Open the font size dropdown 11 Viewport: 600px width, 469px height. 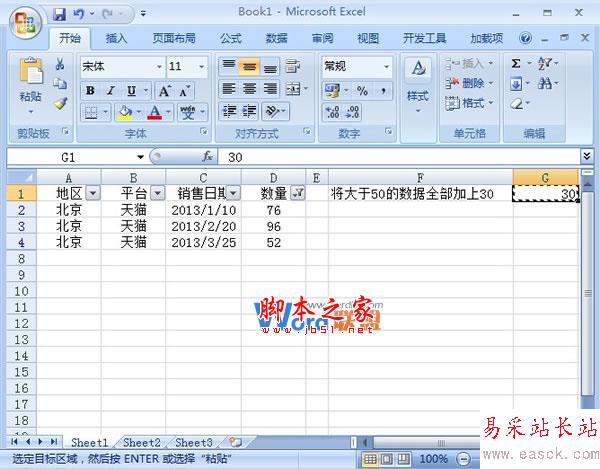click(x=201, y=67)
